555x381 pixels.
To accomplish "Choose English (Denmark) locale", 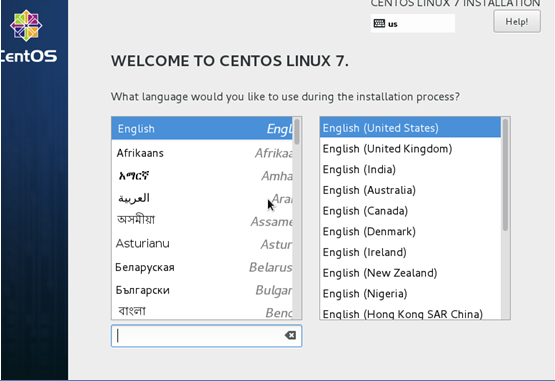I will coord(410,232).
